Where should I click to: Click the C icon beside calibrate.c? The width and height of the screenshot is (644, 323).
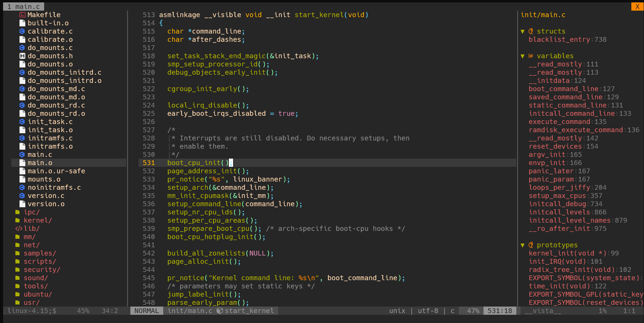click(x=22, y=31)
